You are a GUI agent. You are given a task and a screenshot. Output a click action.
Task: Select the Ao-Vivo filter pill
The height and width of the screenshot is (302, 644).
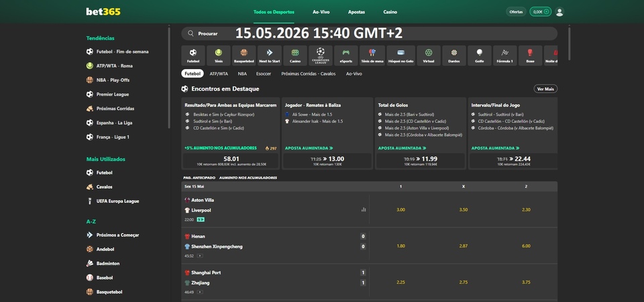tap(354, 74)
